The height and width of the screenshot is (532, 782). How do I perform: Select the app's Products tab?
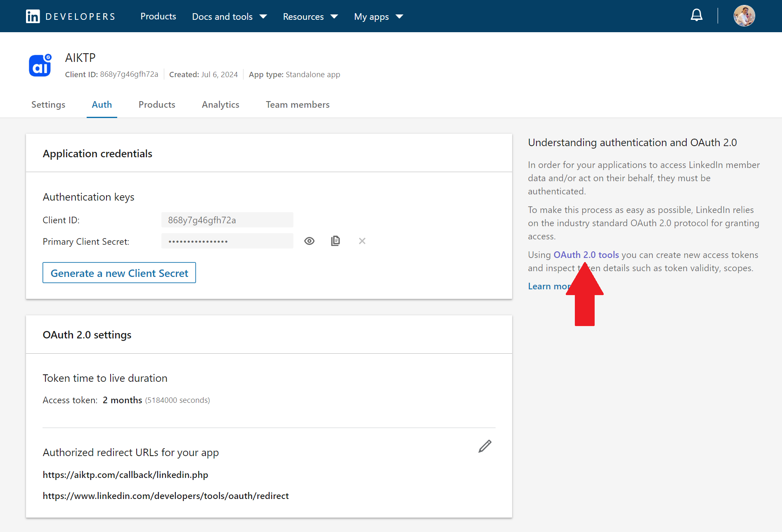pos(157,105)
